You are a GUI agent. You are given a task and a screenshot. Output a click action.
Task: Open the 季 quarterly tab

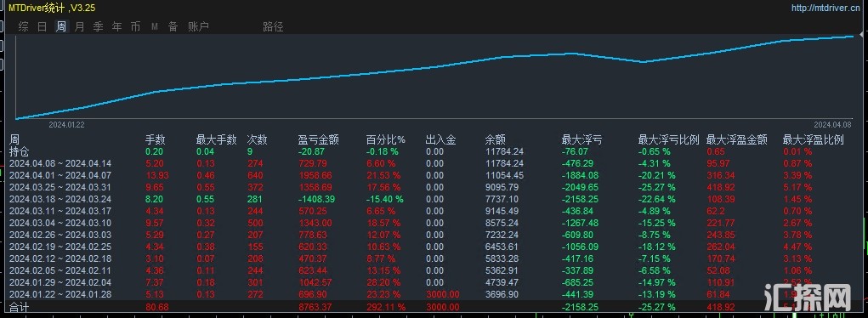click(x=99, y=26)
